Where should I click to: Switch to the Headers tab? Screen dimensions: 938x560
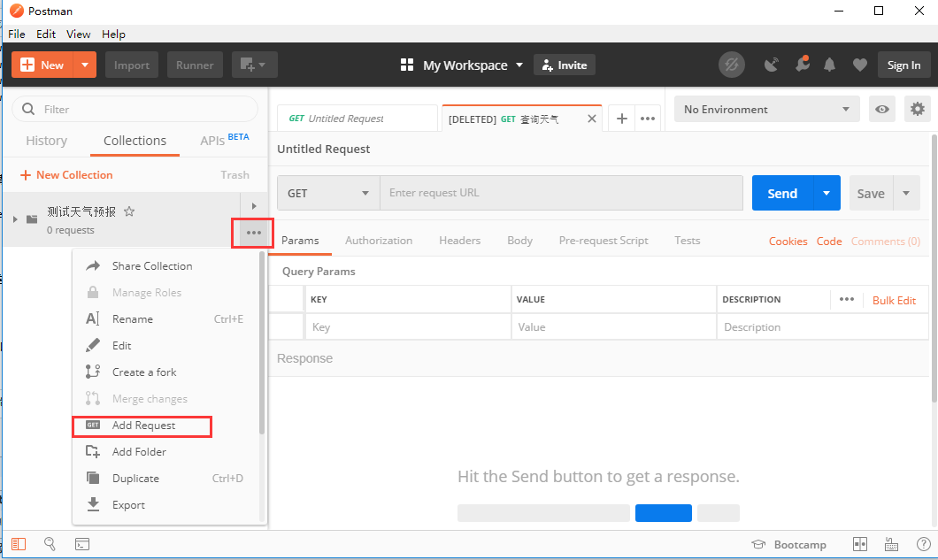tap(459, 241)
